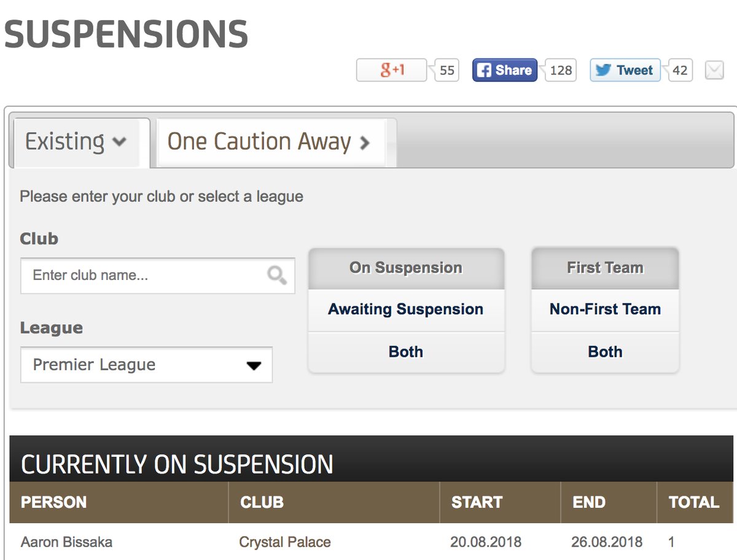The height and width of the screenshot is (560, 737).
Task: Share page via Facebook Share button
Action: pos(504,70)
